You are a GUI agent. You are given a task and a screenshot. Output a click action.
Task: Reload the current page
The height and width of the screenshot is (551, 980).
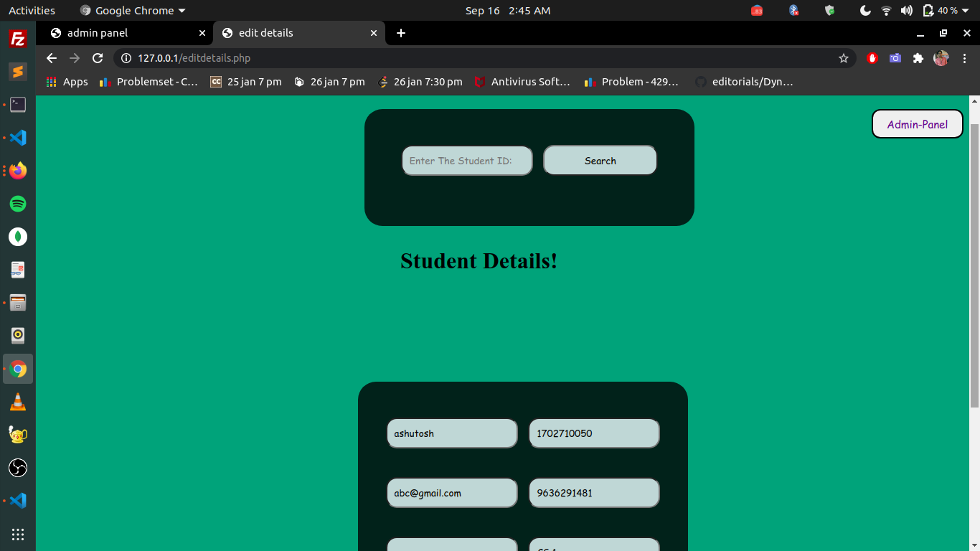click(98, 58)
